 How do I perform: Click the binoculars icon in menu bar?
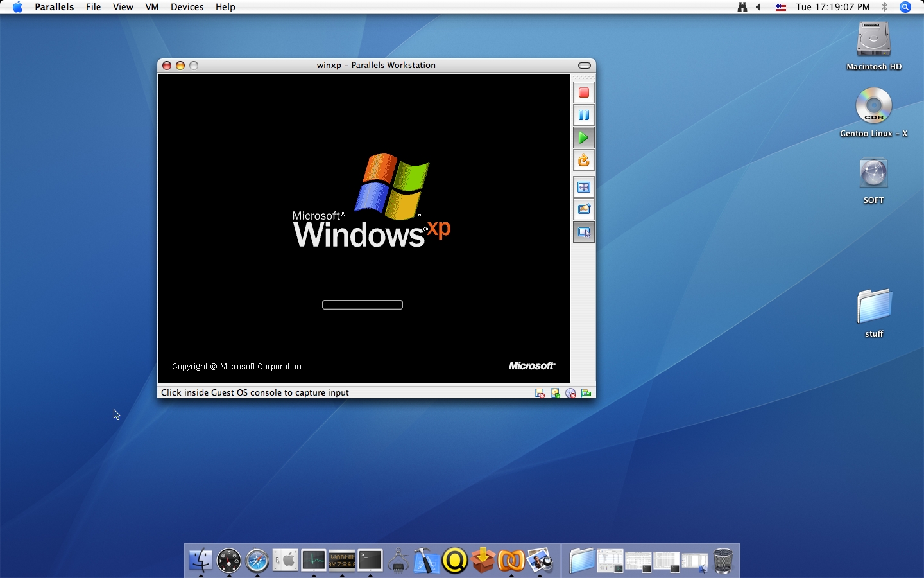point(742,7)
